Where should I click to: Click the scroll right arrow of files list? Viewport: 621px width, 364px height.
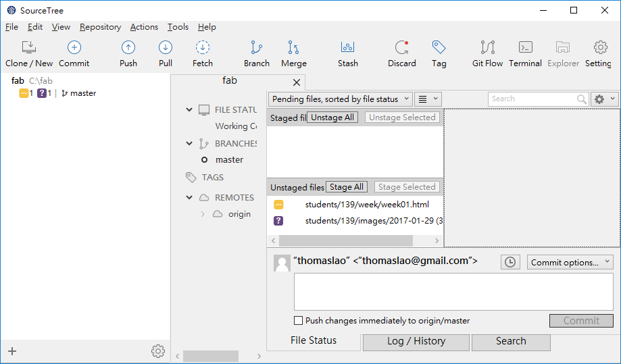tap(437, 240)
